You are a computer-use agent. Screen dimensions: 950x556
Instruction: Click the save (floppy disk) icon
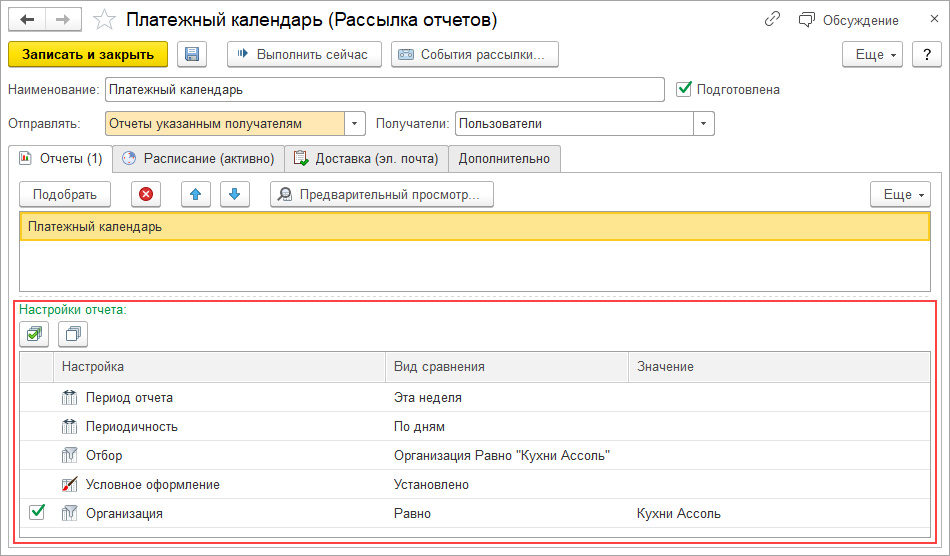pyautogui.click(x=192, y=54)
